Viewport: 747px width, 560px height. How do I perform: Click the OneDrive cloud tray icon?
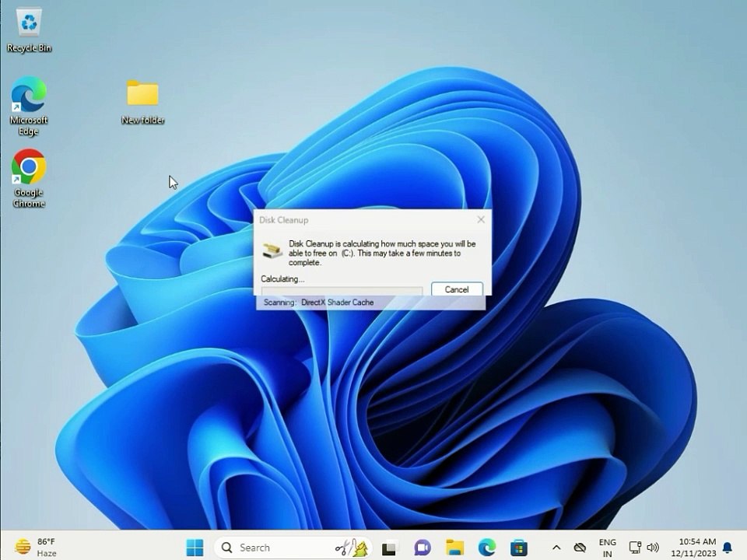[x=580, y=548]
